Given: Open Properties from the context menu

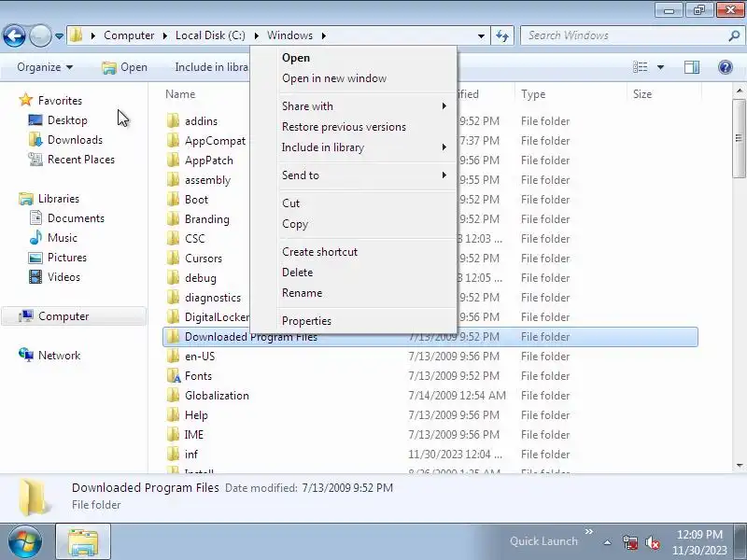Looking at the screenshot, I should coord(354,321).
